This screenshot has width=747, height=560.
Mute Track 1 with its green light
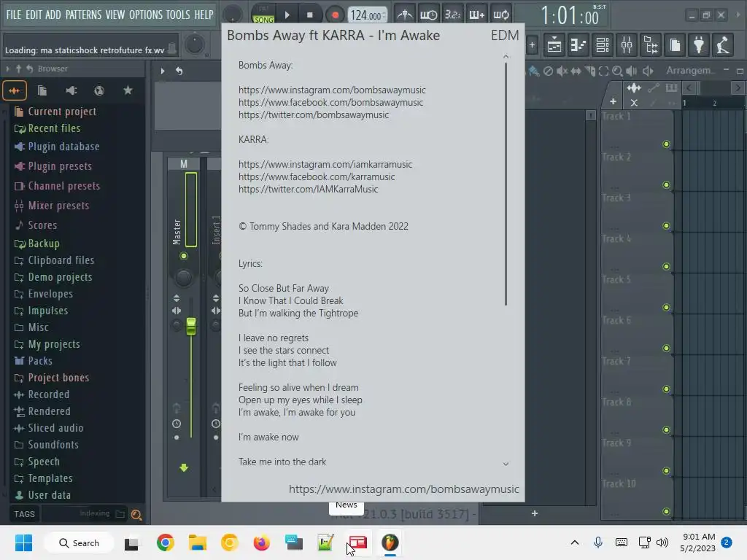click(666, 144)
